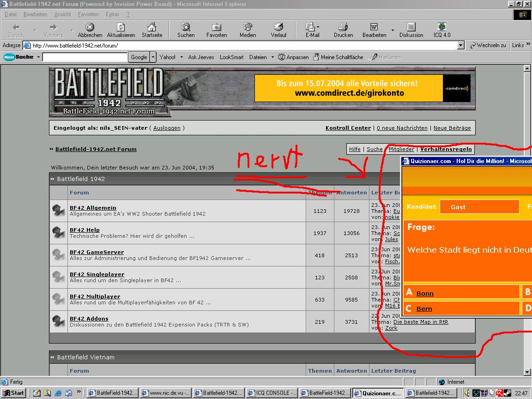Click the Verhaltensregeln link
Image resolution: width=532 pixels, height=399 pixels.
(446, 149)
